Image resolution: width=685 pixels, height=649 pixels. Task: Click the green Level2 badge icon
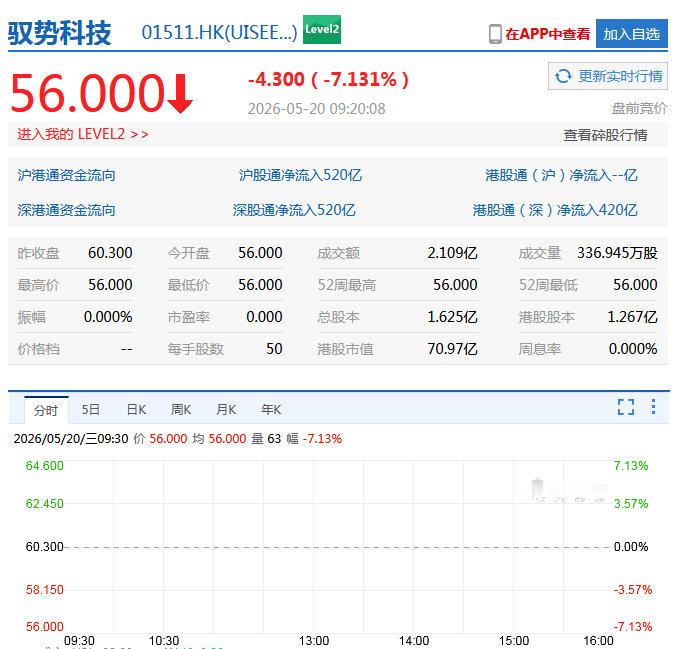coord(322,30)
